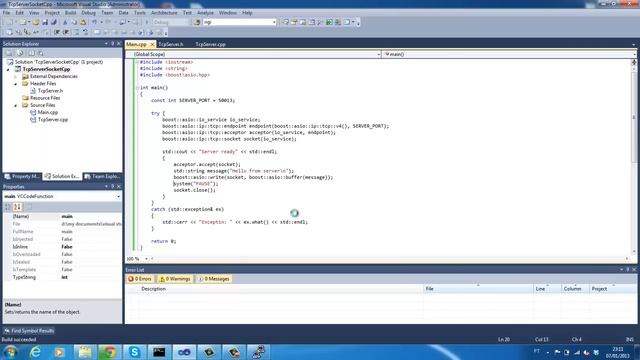Click the green icon in top-right toolbar
The height and width of the screenshot is (360, 640).
pyautogui.click(x=329, y=22)
